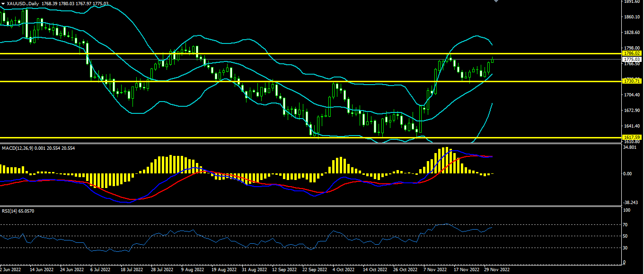Screen dimensions: 644x274
Task: Select the yellow 1617.59 price tag
Action: tap(632, 137)
